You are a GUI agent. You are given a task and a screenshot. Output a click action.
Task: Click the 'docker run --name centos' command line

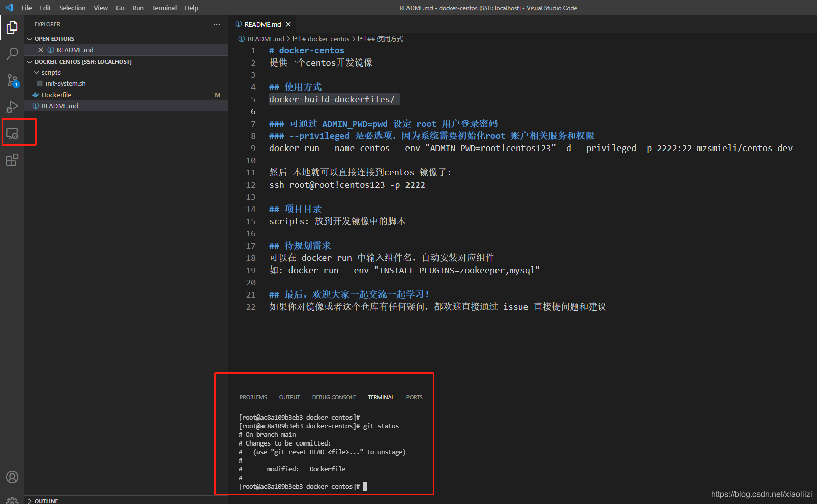coord(531,148)
